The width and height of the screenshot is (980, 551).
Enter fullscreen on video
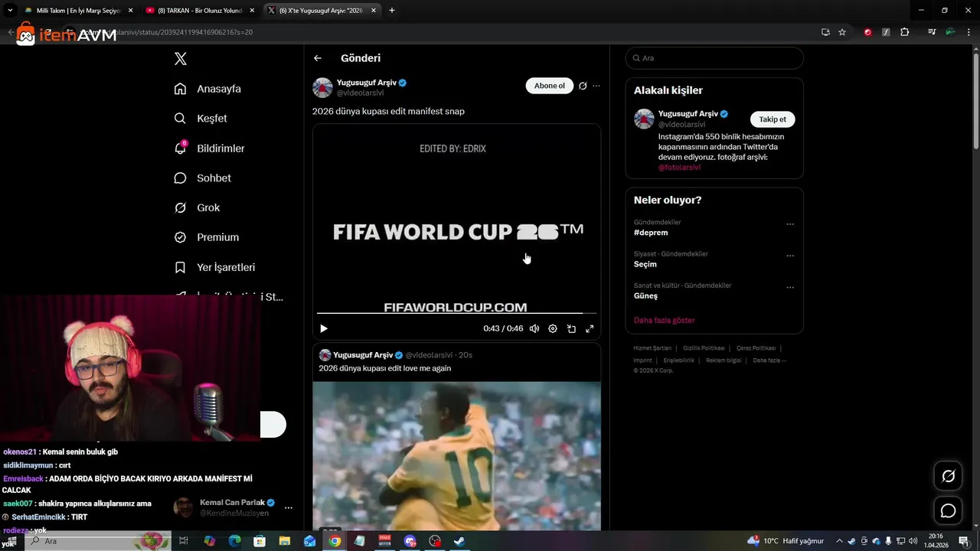tap(590, 328)
